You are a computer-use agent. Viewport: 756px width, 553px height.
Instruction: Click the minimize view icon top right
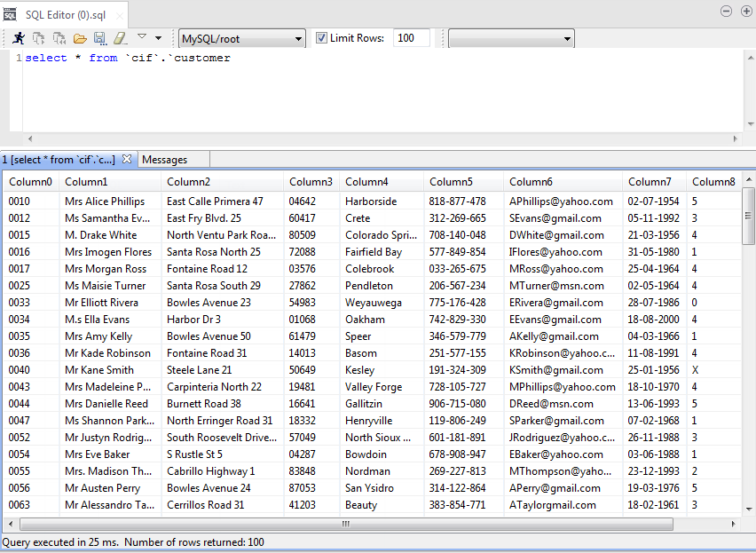(x=726, y=11)
